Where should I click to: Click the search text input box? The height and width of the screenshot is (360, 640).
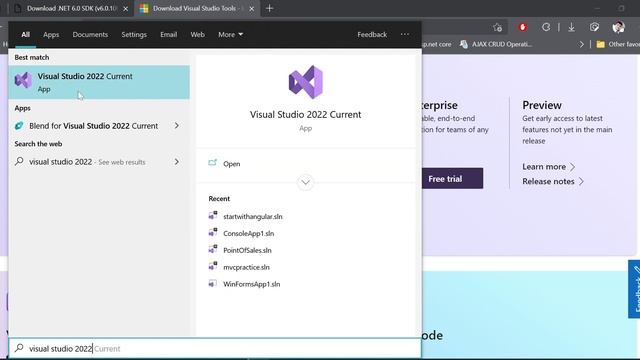(x=215, y=348)
